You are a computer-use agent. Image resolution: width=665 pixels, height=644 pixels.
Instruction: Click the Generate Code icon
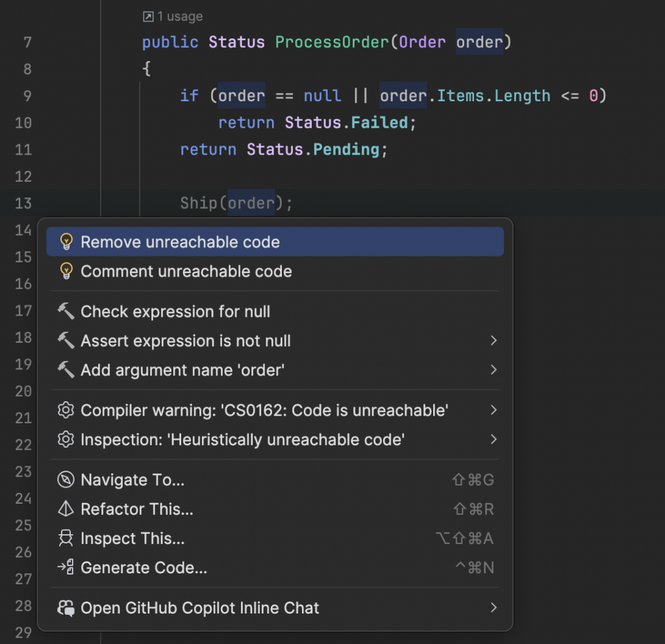[x=66, y=568]
